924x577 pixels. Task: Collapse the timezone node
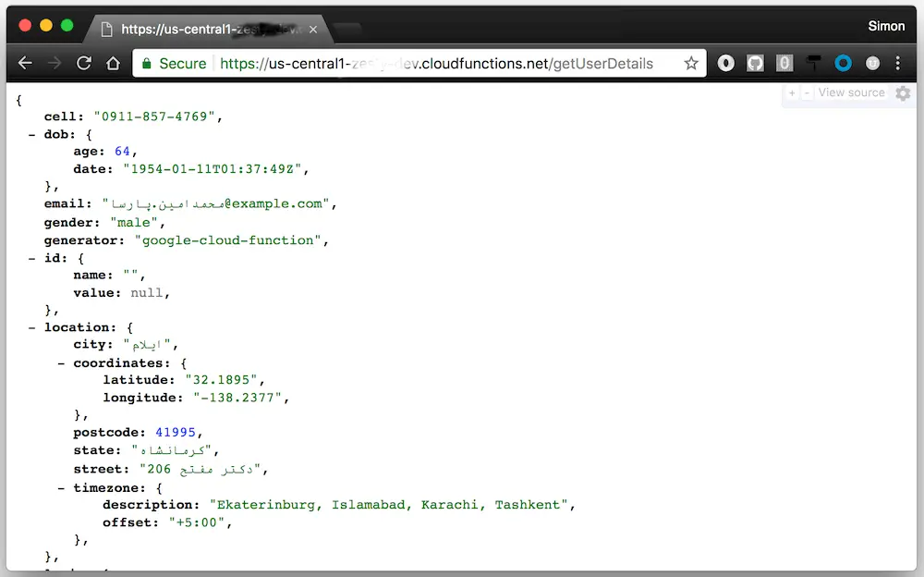pos(60,487)
